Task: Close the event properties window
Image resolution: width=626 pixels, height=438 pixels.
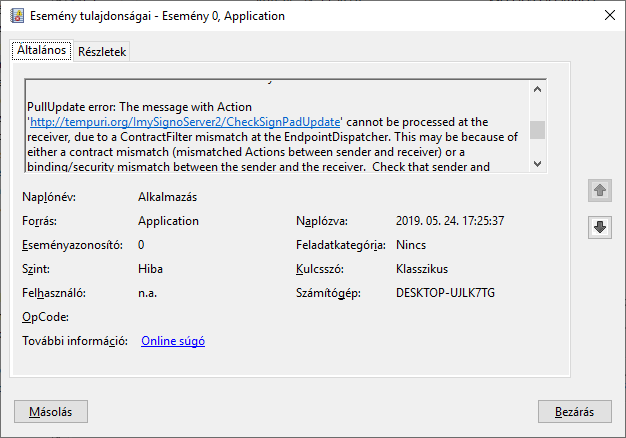Action: pyautogui.click(x=602, y=15)
